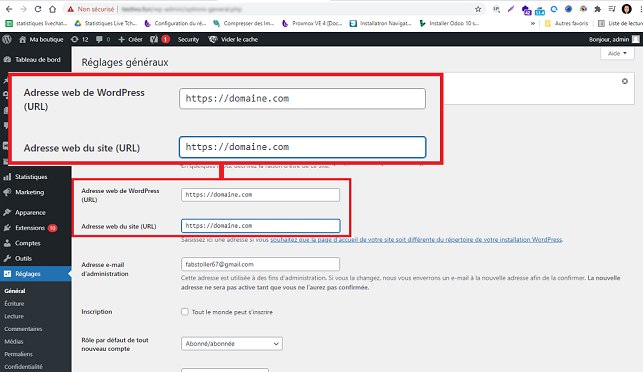Click the blurred URL in the address bar
The height and width of the screenshot is (372, 643).
coord(182,9)
